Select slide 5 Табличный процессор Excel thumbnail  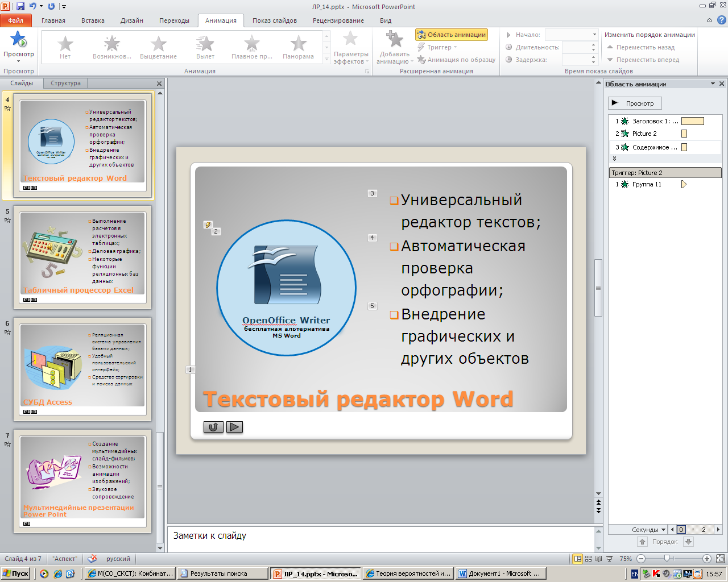pyautogui.click(x=82, y=256)
